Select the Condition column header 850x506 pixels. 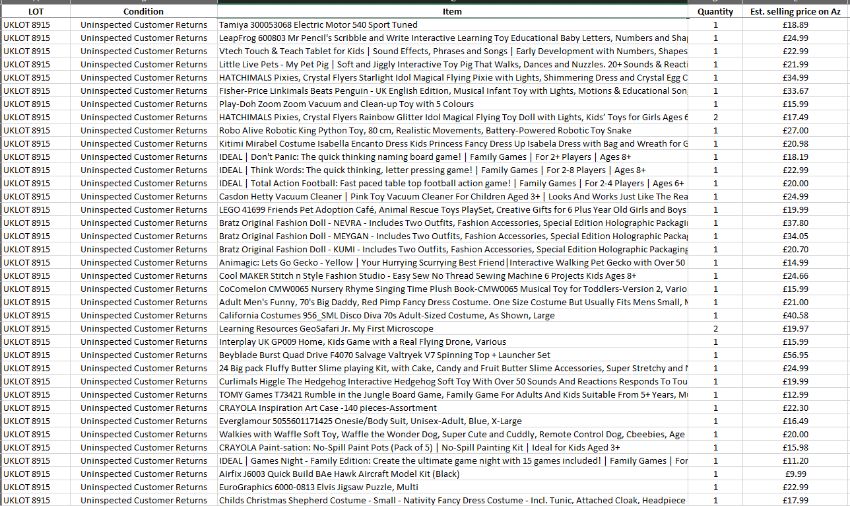point(144,11)
